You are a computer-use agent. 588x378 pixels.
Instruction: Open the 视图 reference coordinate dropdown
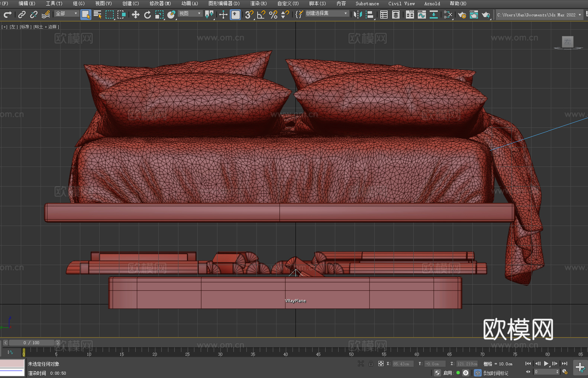190,14
